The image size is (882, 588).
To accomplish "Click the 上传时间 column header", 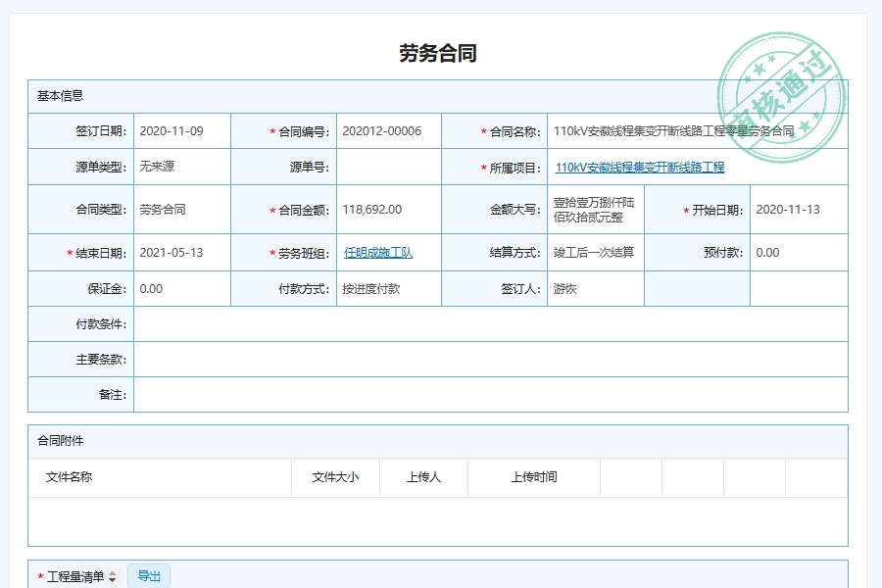I will click(x=533, y=477).
